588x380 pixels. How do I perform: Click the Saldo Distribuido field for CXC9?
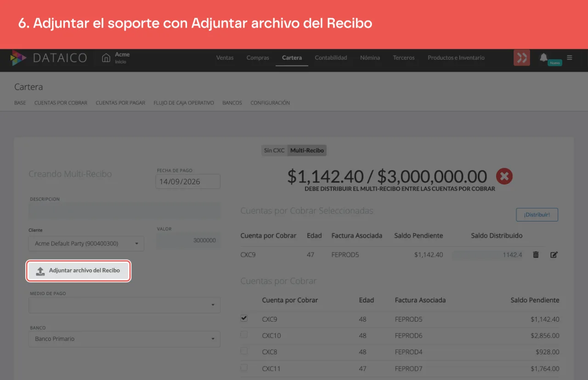tap(488, 255)
